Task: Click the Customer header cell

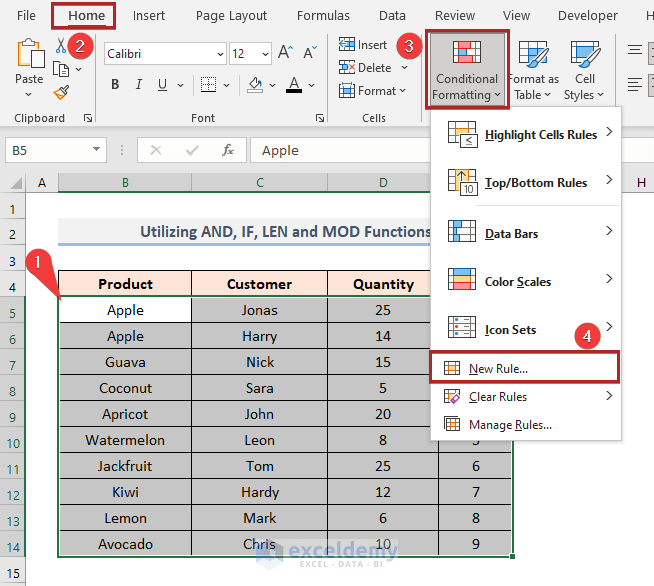Action: (259, 284)
